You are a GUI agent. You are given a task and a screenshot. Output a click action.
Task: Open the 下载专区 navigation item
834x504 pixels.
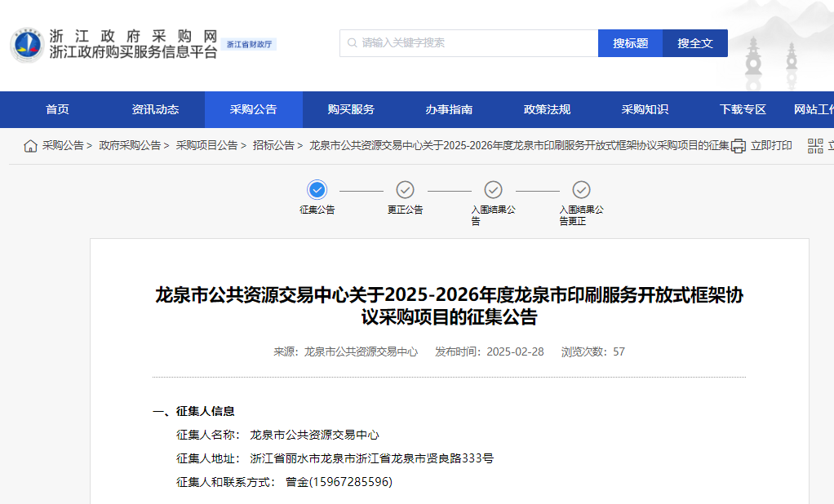pos(743,110)
